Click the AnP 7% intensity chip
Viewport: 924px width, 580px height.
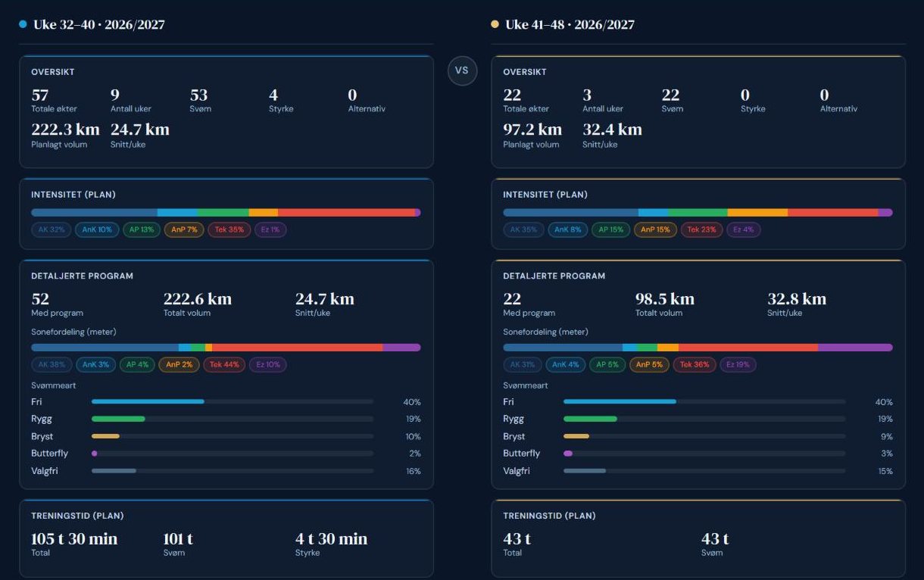pos(184,229)
